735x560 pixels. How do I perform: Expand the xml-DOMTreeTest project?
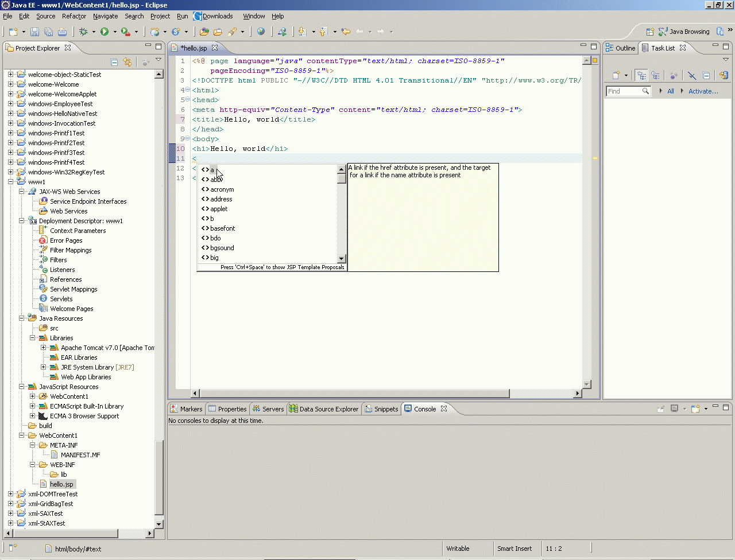(x=11, y=494)
